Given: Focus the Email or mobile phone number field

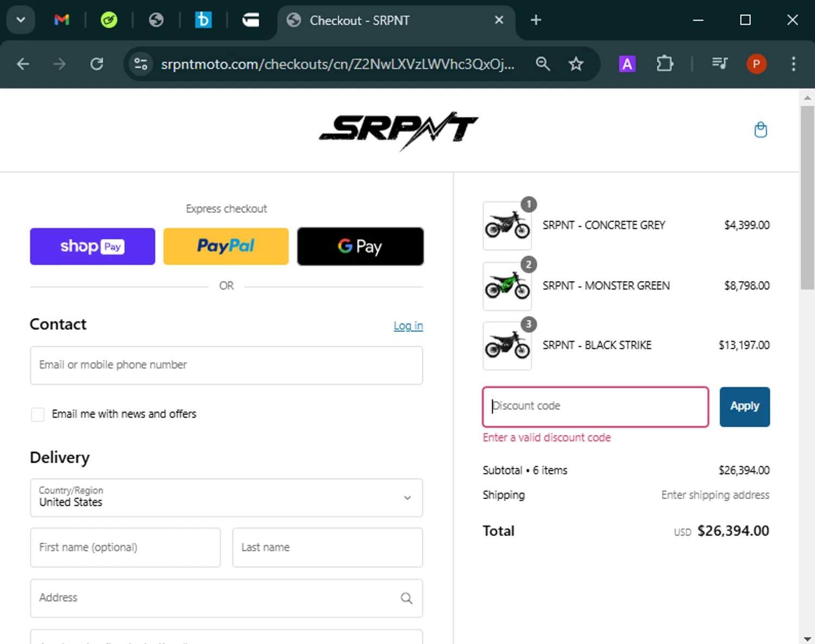Looking at the screenshot, I should tap(227, 365).
